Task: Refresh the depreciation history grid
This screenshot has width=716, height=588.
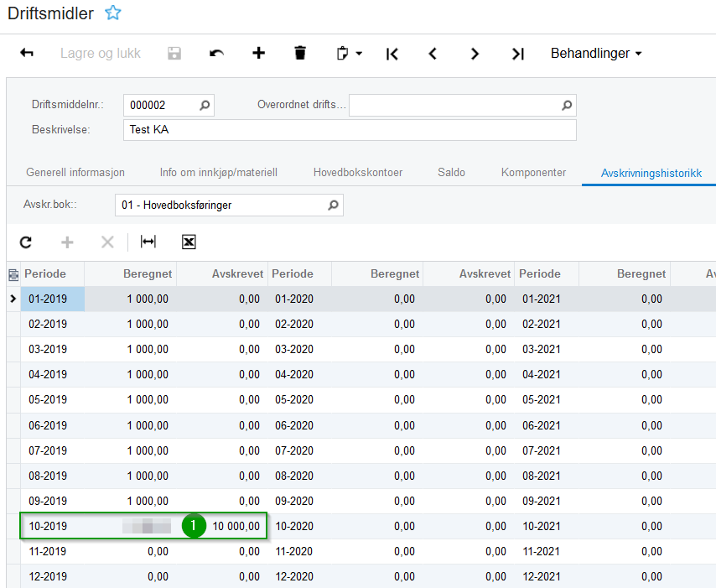Action: [26, 242]
